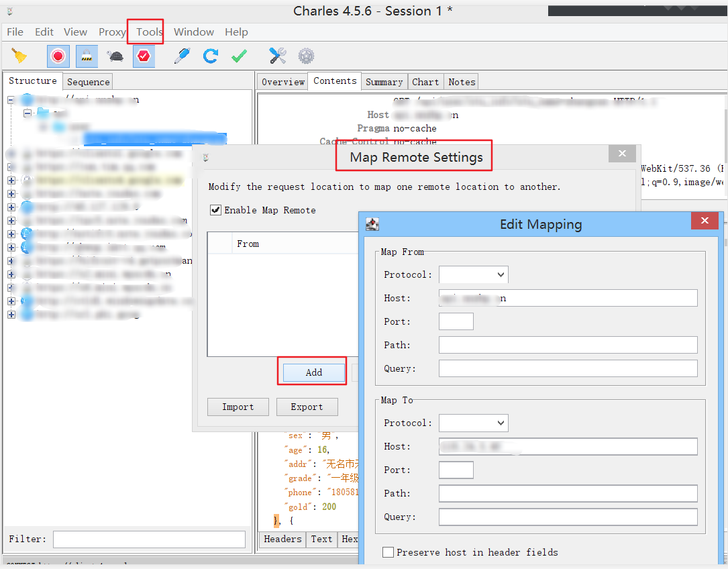Close the Edit Mapping dialog
Screen dimensions: 728x569
coord(705,221)
